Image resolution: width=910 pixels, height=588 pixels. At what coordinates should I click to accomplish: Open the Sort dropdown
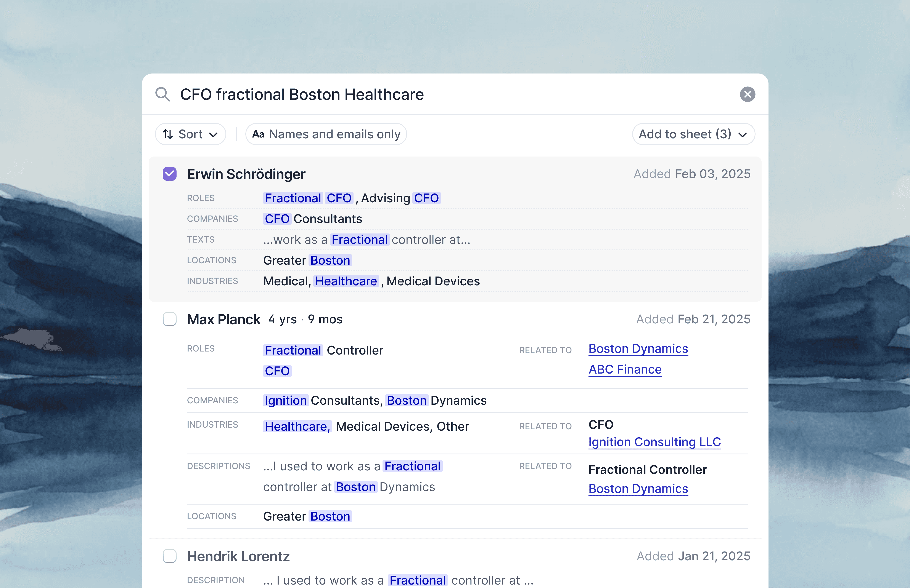click(x=191, y=134)
